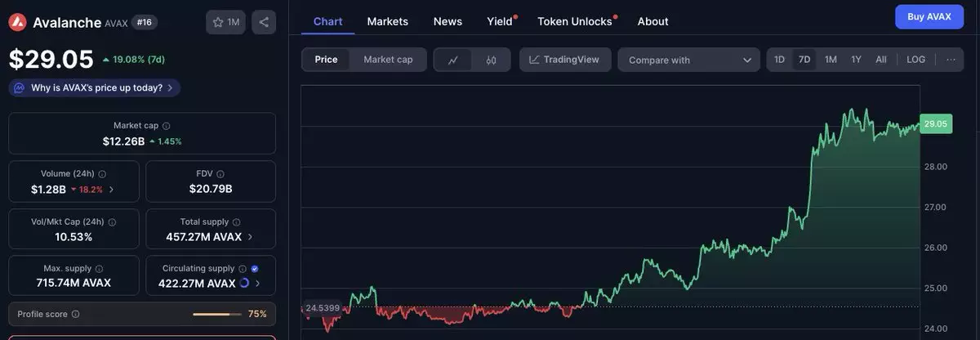Click the FDV info icon
980x340 pixels.
[x=220, y=174]
